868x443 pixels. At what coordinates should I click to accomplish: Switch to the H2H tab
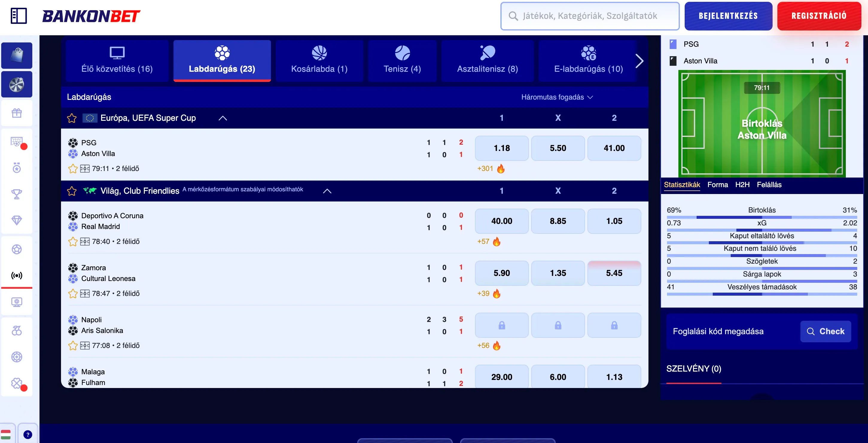point(742,185)
